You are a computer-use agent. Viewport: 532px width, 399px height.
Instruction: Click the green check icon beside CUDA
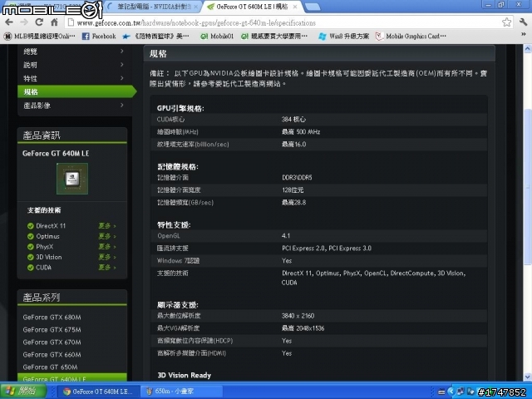[30, 268]
